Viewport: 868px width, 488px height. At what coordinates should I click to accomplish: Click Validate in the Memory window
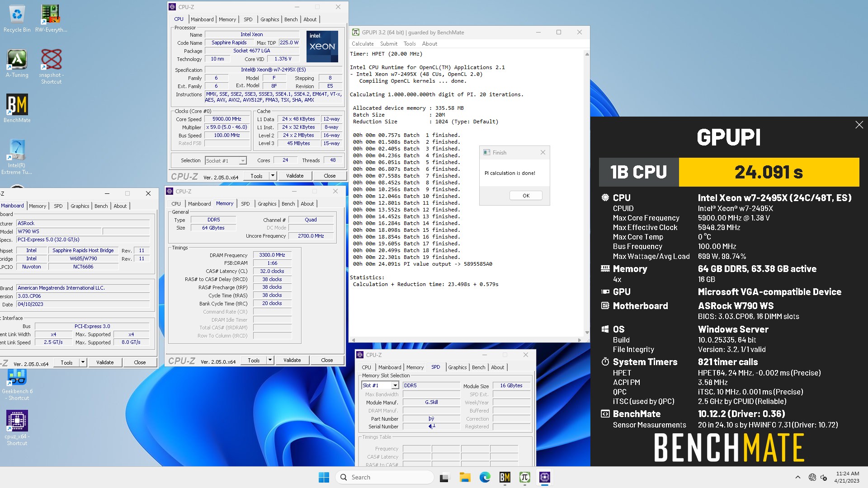point(292,360)
